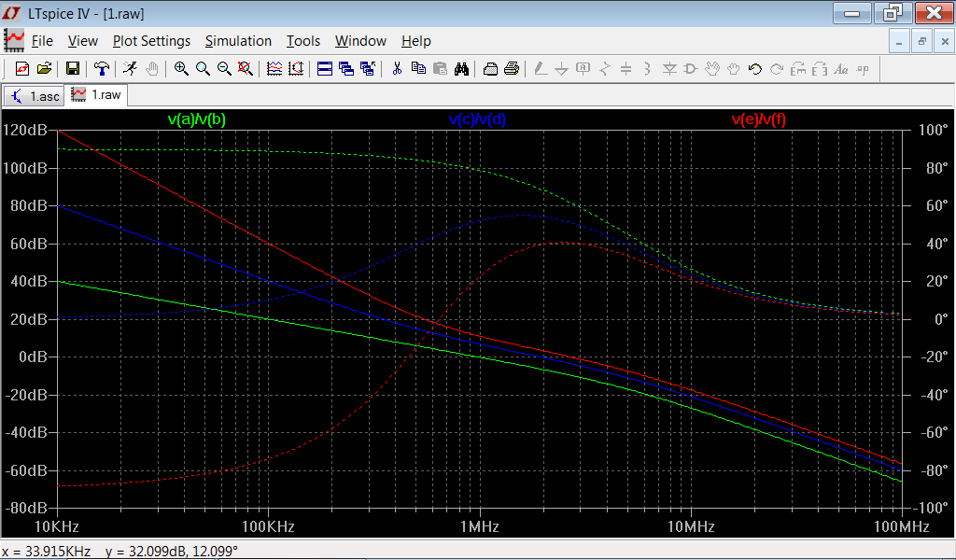Screen dimensions: 956x560
Task: Open the Control Panel hammer icon
Action: tap(101, 68)
